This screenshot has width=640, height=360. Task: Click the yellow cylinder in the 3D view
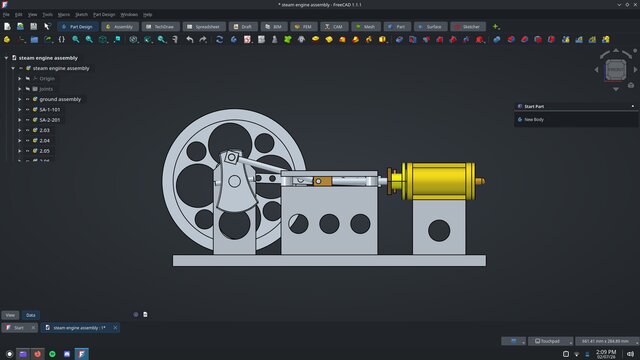439,181
